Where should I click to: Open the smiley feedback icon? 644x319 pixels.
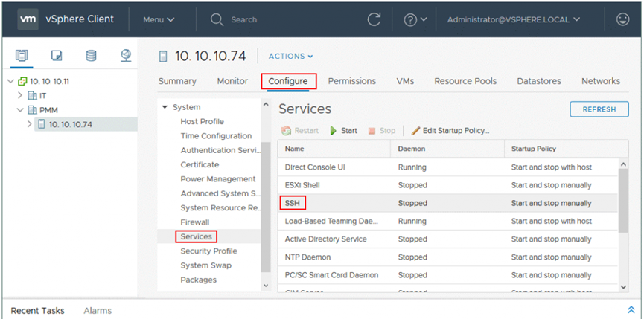[623, 19]
